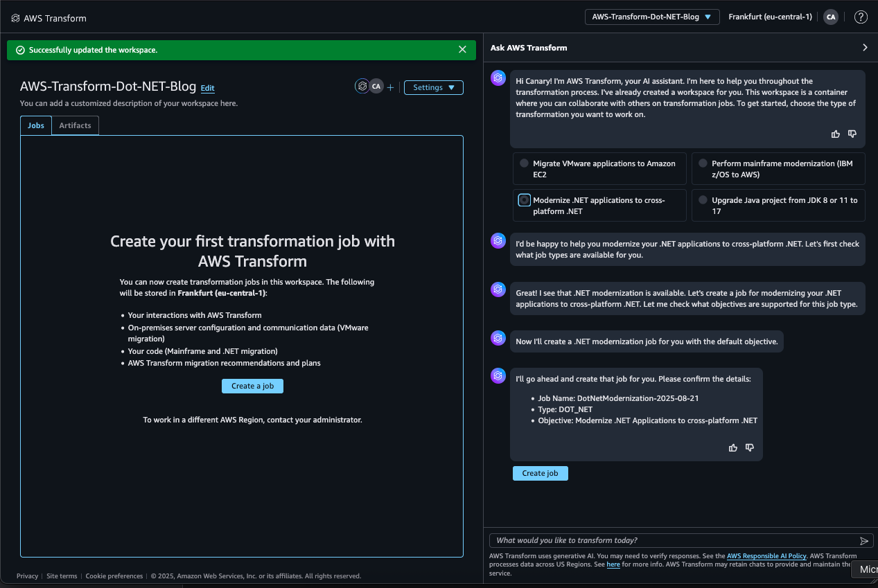The width and height of the screenshot is (878, 588).
Task: Click the workspace description text
Action: (x=129, y=103)
